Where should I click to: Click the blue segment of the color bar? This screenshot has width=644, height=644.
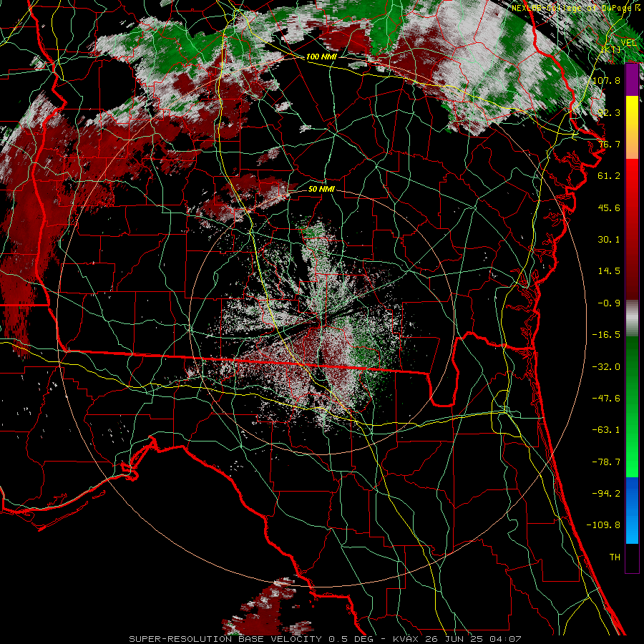tap(632, 510)
